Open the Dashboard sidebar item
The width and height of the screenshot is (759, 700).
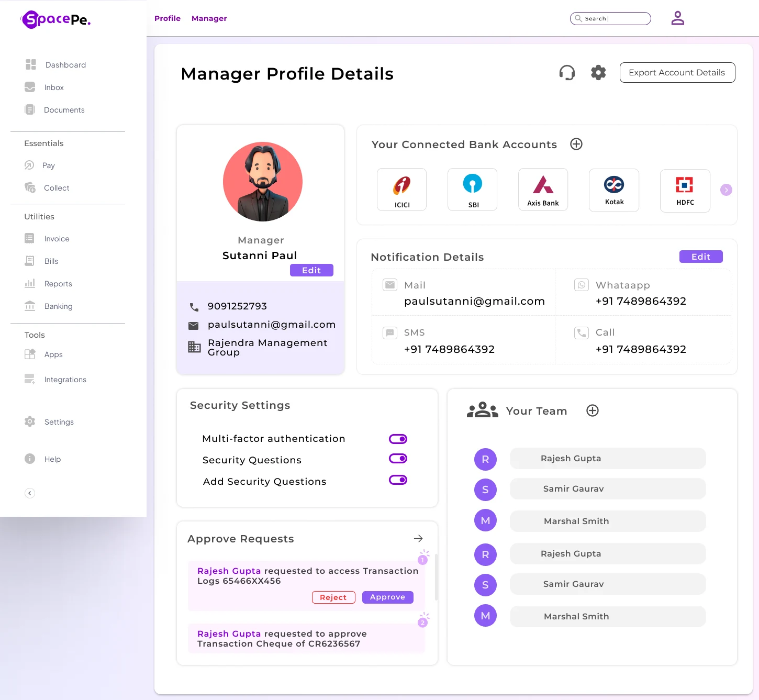(x=55, y=65)
